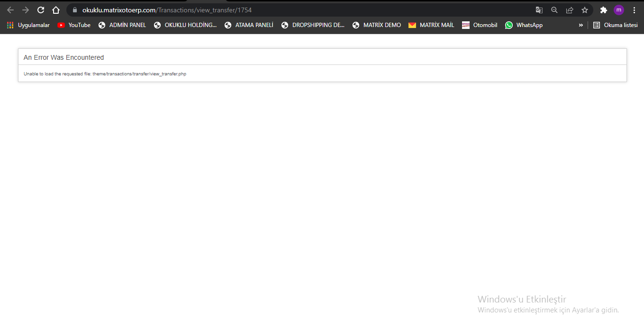The height and width of the screenshot is (330, 644).
Task: Open the purple profile avatar
Action: (618, 10)
